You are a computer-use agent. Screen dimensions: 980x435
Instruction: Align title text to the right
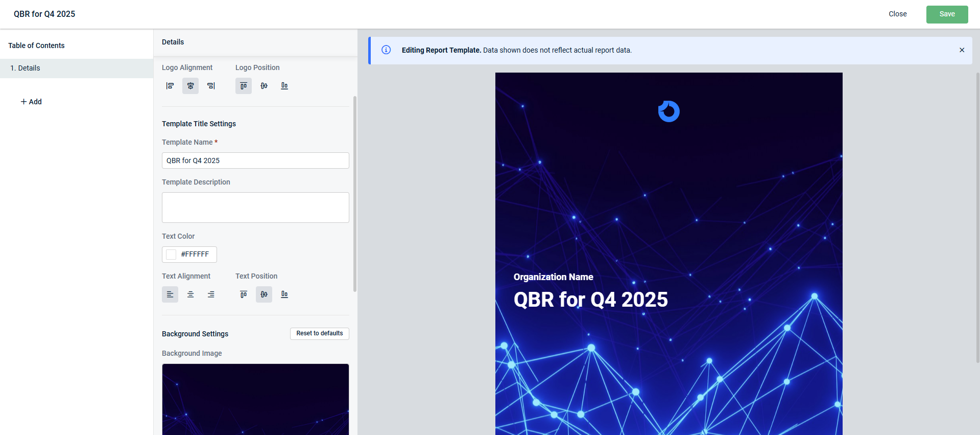pos(211,294)
